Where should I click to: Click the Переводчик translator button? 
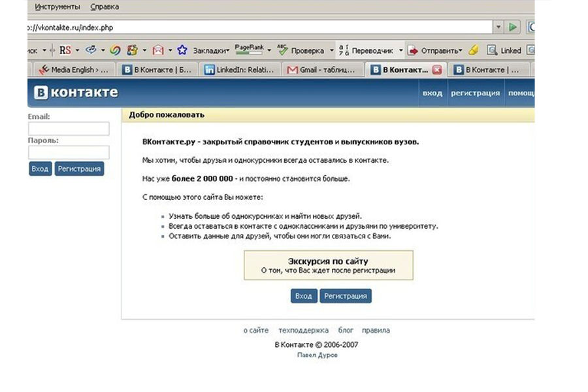click(x=366, y=50)
